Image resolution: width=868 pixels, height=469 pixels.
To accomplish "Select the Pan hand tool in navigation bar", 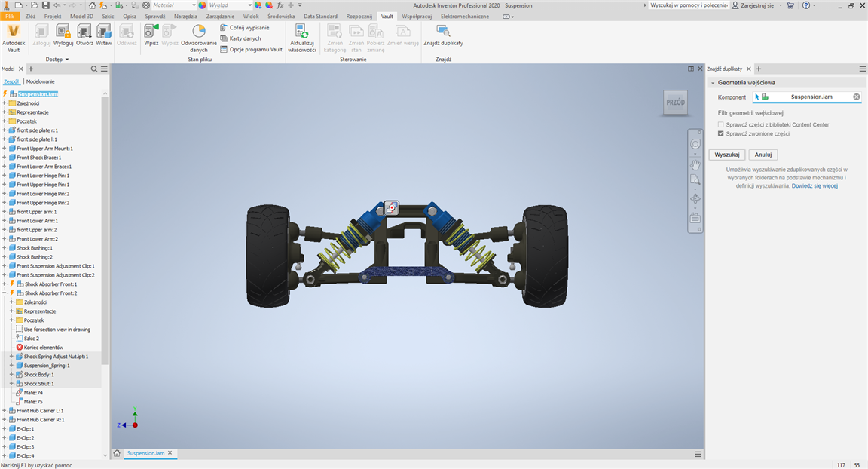I will pos(695,164).
